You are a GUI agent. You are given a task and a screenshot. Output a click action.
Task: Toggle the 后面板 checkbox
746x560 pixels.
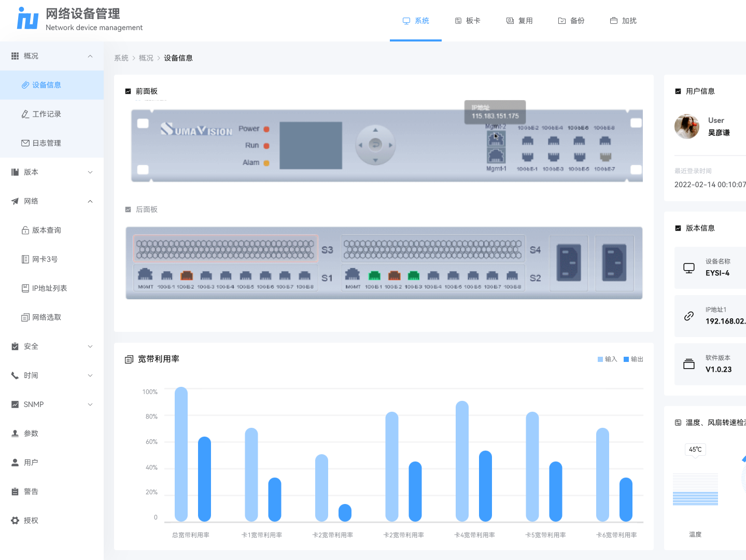coord(128,209)
